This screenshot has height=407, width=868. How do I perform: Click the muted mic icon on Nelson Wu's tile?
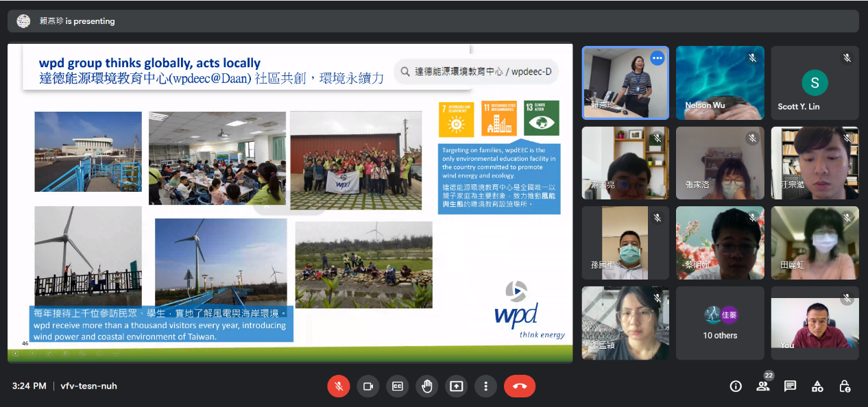(x=752, y=58)
